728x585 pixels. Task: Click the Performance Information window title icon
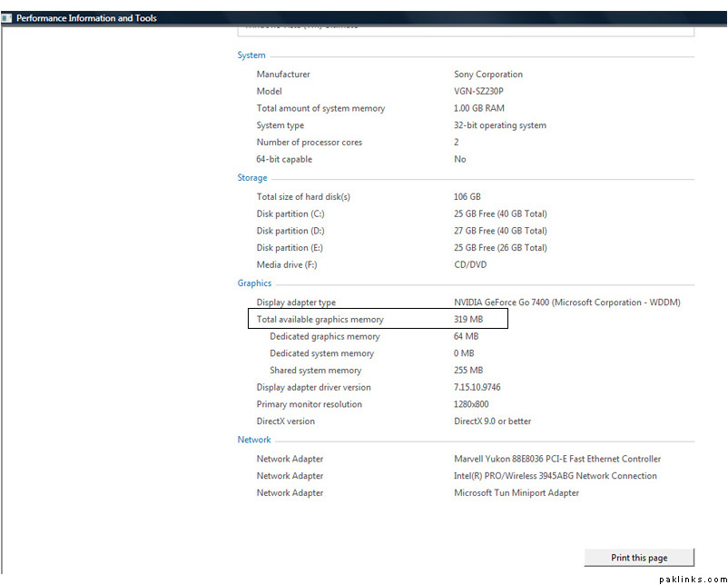click(7, 18)
